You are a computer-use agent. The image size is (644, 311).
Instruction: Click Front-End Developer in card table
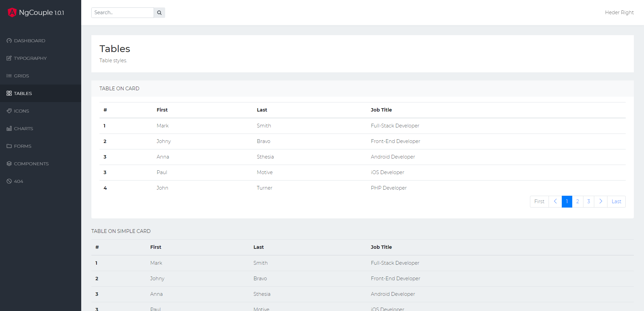pyautogui.click(x=396, y=141)
